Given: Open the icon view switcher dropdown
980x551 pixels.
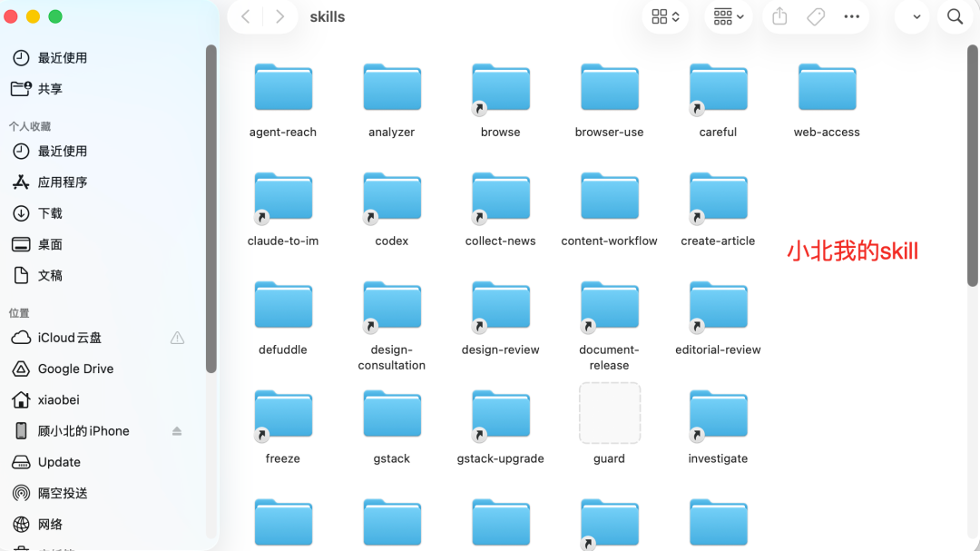Looking at the screenshot, I should (x=665, y=17).
